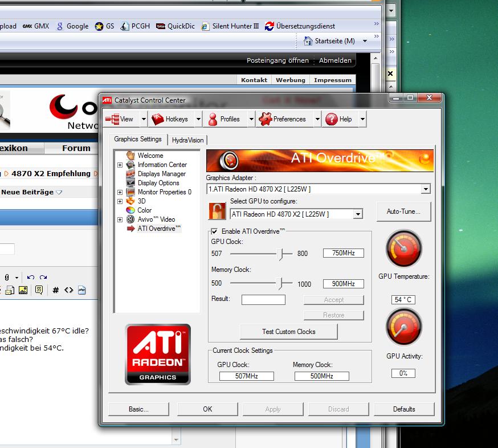Image resolution: width=498 pixels, height=448 pixels.
Task: Click the GPU Temperature gauge
Action: pyautogui.click(x=403, y=249)
